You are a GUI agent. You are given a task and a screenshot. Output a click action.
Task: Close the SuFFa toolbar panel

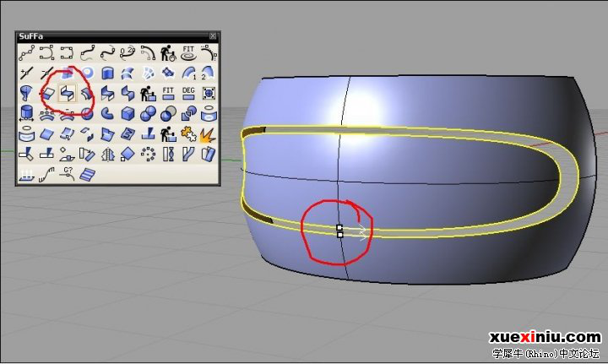tap(213, 36)
